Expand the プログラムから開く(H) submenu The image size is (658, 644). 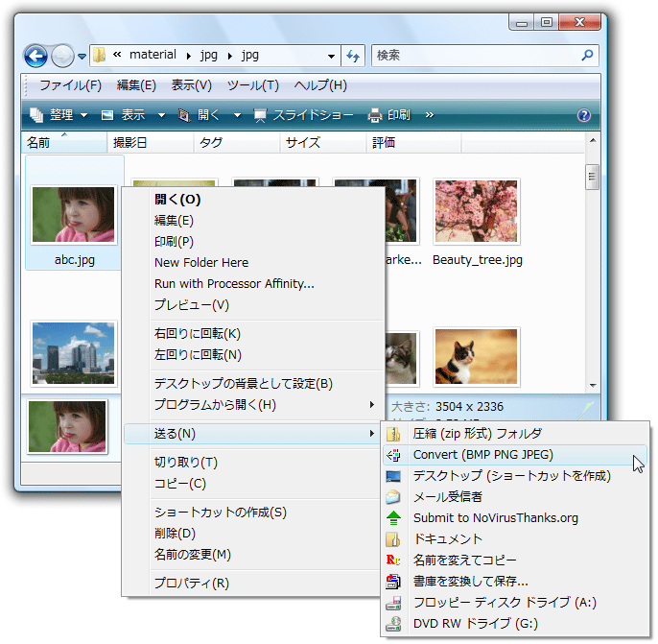(253, 405)
